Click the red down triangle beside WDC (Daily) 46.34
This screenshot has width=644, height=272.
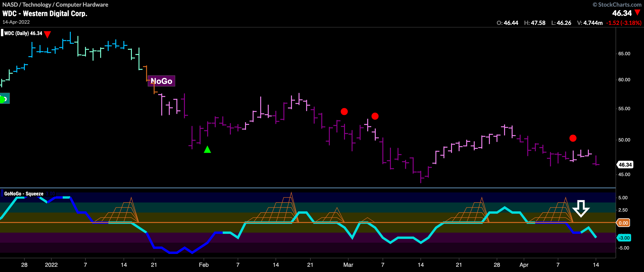point(47,34)
